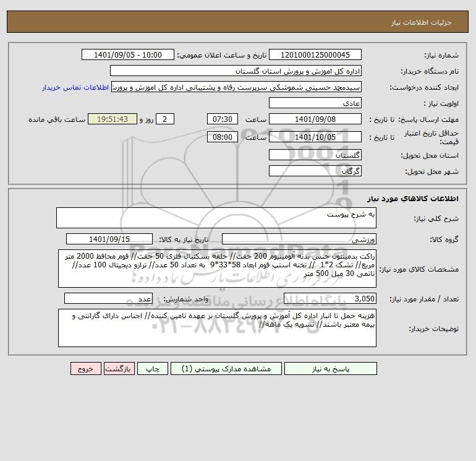Click the 'ساعت باقی مانده' text
The image size is (476, 461).
tap(57, 119)
